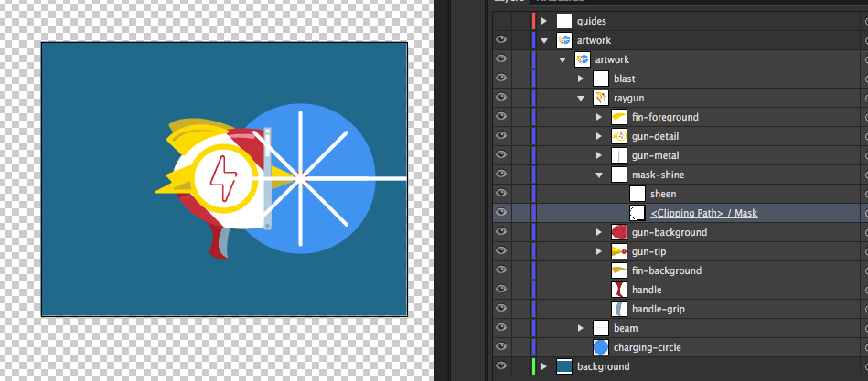
Task: Collapse the nested artwork sublayer
Action: 563,59
